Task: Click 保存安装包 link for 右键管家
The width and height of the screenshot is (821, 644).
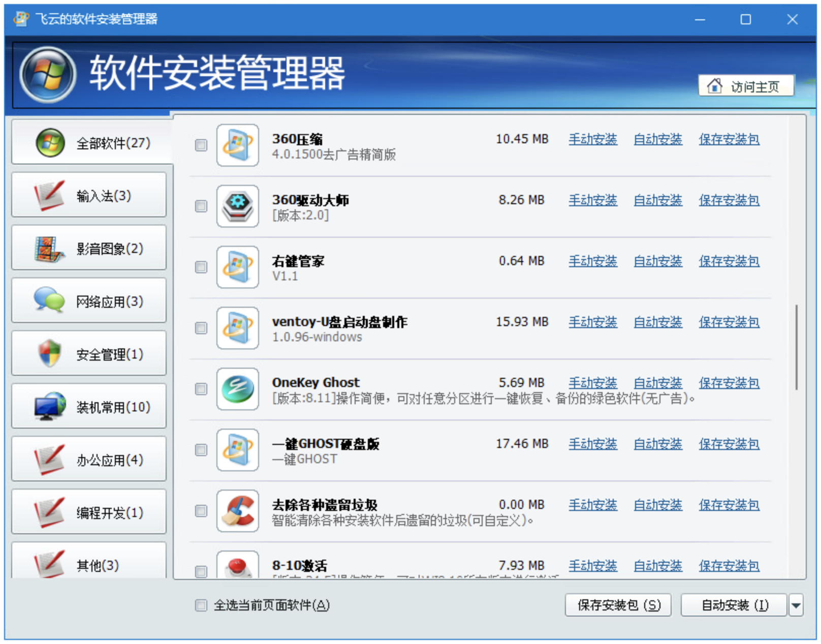Action: 729,261
